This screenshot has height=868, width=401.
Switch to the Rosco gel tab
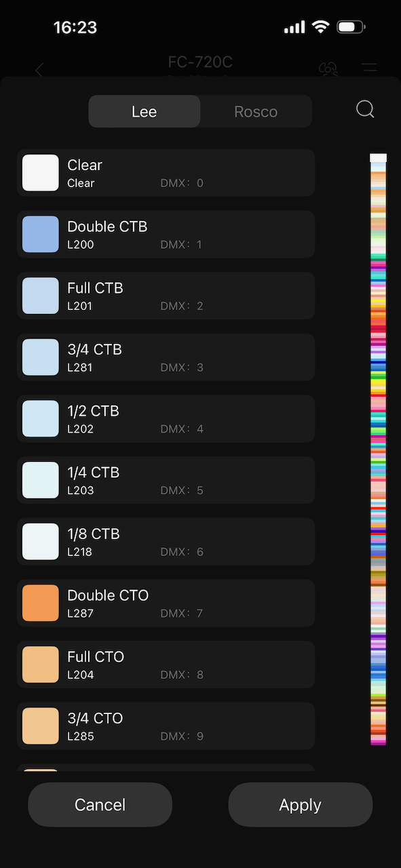pyautogui.click(x=256, y=111)
